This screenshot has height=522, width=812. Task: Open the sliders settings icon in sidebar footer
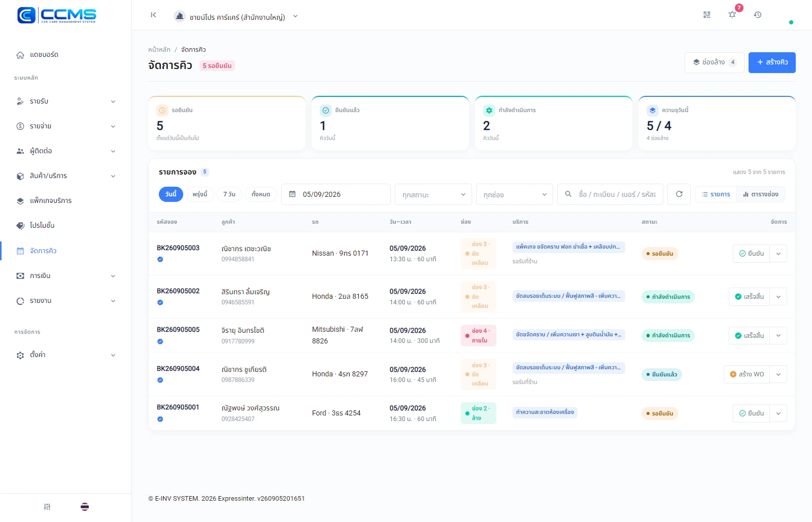coord(47,507)
